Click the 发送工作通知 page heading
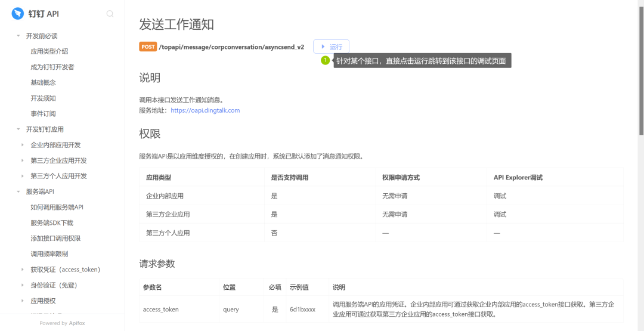This screenshot has width=644, height=331. [x=177, y=24]
